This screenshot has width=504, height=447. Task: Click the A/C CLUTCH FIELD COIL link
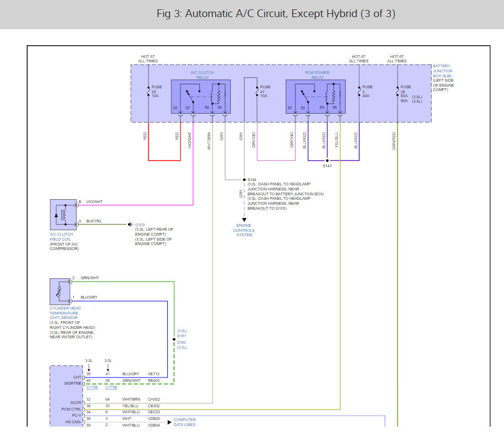point(61,237)
